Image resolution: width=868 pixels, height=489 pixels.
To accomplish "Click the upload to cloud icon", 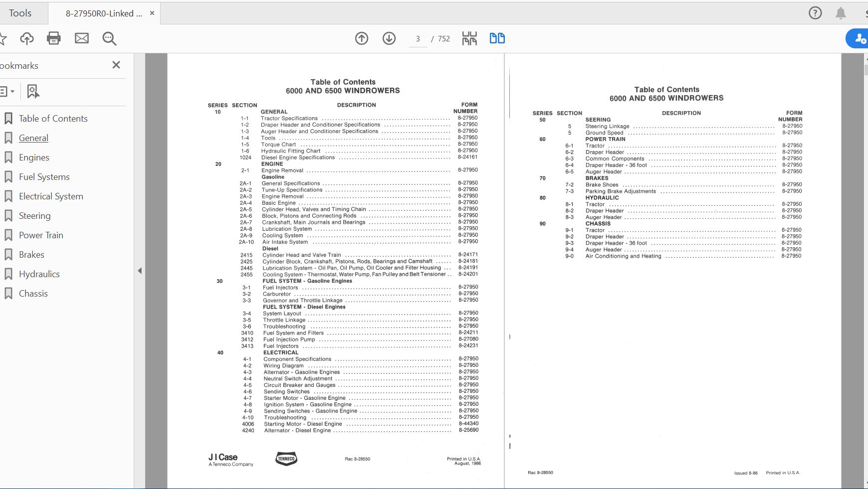I will point(27,38).
